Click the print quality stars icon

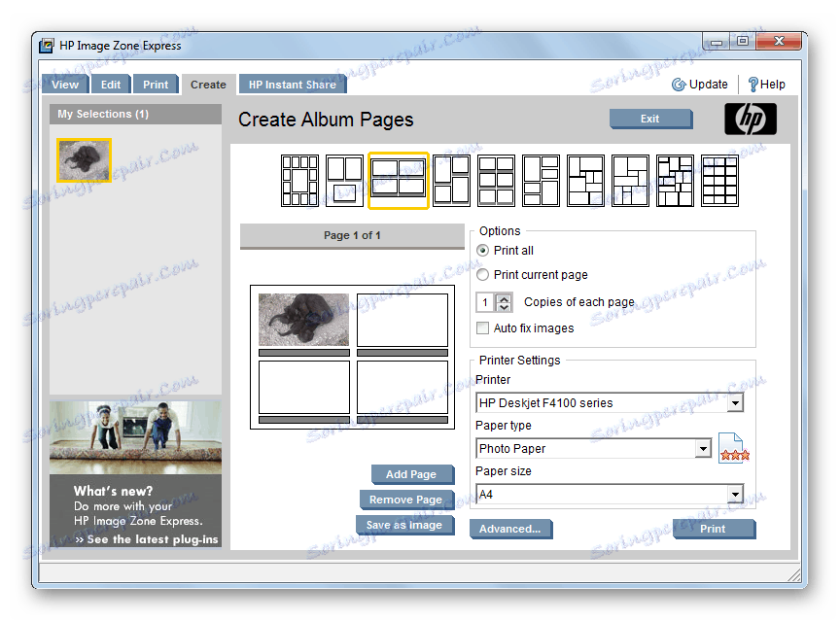[x=734, y=448]
